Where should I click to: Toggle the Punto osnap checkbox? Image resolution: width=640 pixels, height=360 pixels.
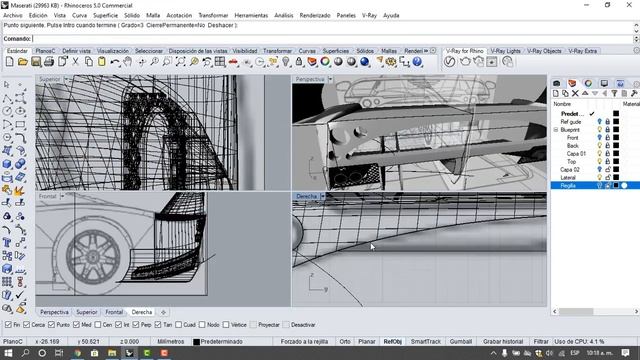coord(51,325)
